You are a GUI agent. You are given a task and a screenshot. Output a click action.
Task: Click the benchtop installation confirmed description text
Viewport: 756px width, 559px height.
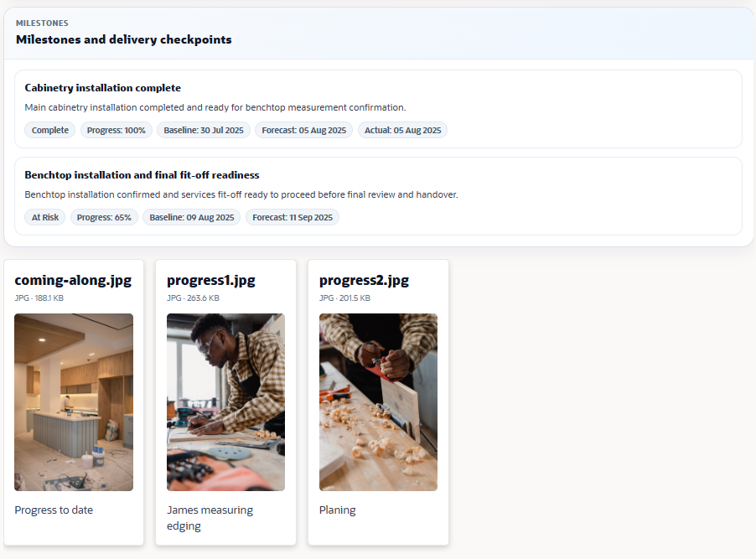click(241, 195)
